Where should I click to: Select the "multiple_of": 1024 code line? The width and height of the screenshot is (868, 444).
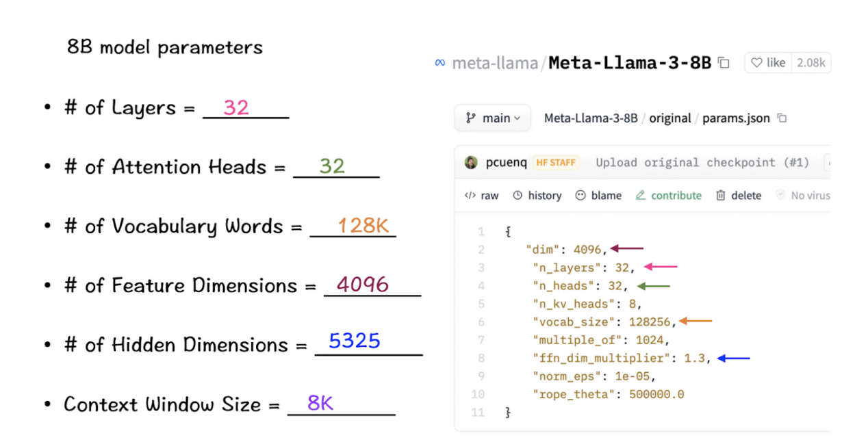tap(600, 340)
